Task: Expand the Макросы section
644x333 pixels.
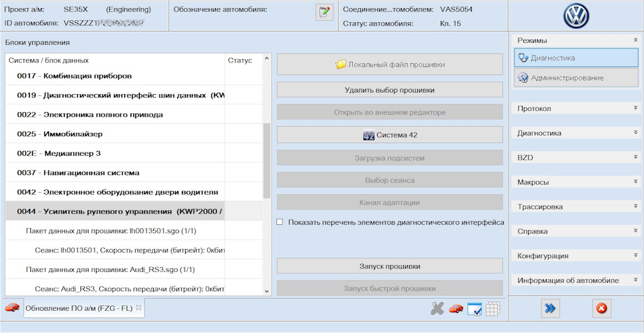Action: click(635, 182)
